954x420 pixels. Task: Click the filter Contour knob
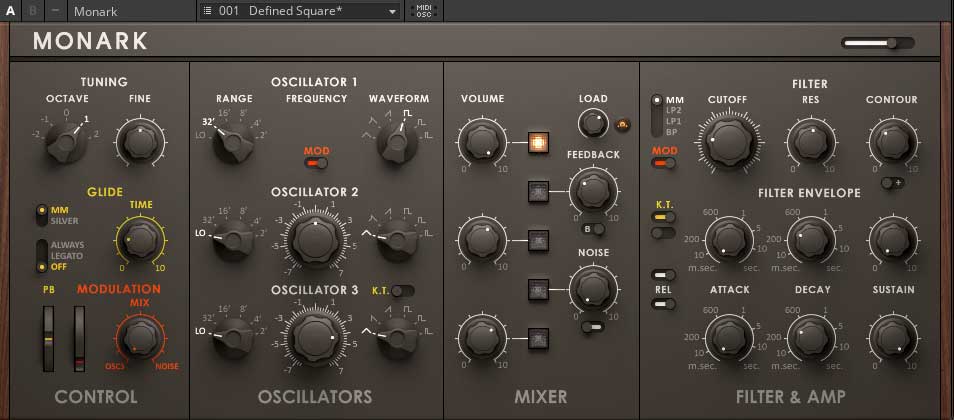[x=892, y=141]
